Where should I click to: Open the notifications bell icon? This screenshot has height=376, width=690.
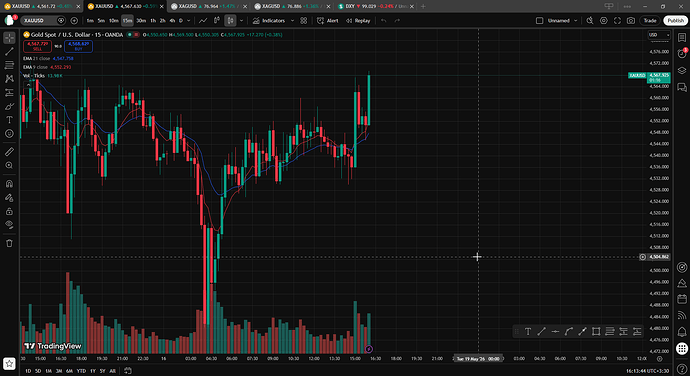[682, 331]
